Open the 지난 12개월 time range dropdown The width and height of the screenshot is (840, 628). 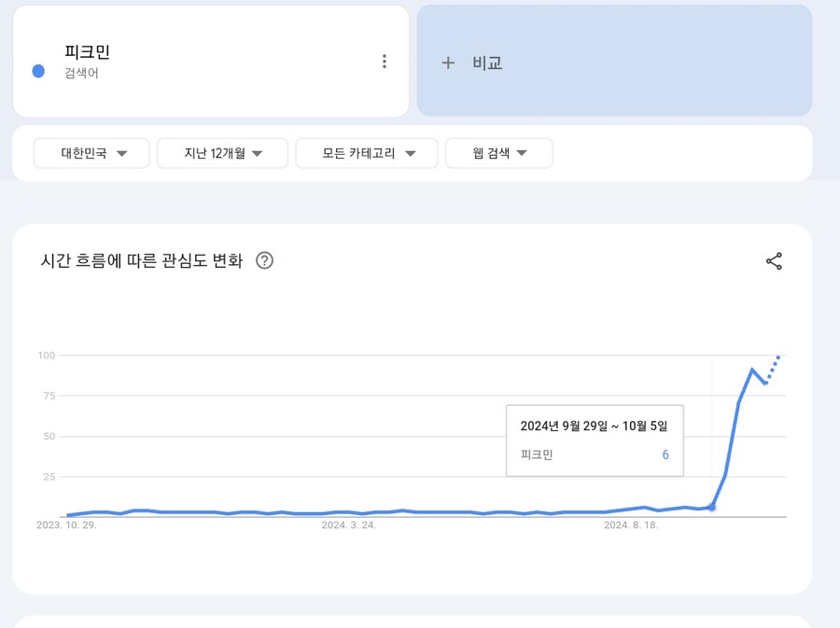click(222, 153)
